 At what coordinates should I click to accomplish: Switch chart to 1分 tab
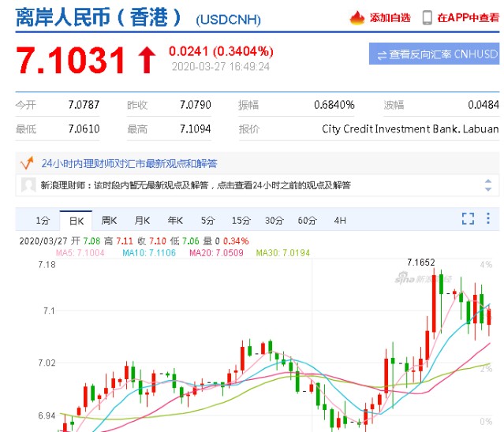pyautogui.click(x=42, y=220)
